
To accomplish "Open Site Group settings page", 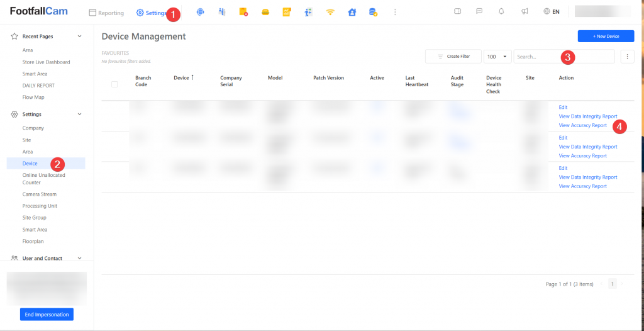I will pos(35,218).
